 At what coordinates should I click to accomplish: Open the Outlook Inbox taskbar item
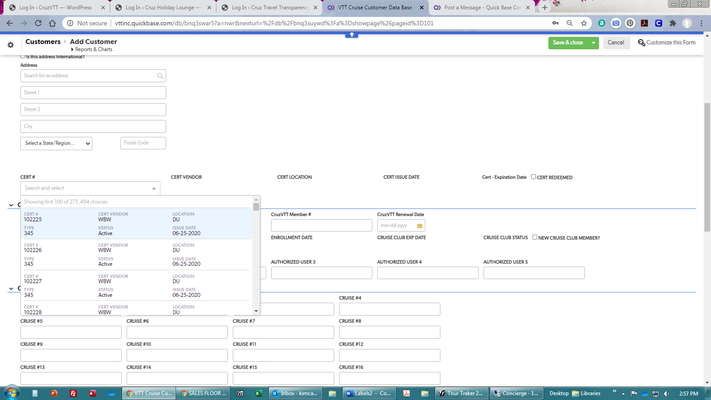point(295,393)
